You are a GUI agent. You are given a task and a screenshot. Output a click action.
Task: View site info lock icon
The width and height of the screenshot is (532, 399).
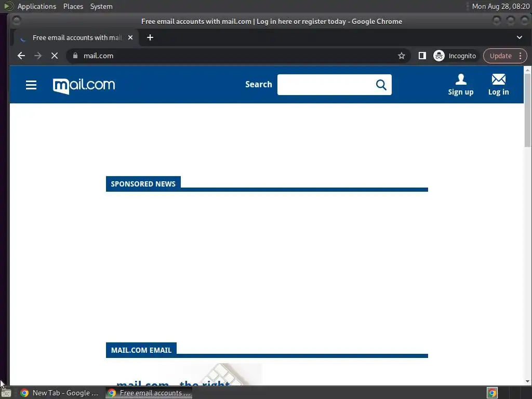(75, 56)
